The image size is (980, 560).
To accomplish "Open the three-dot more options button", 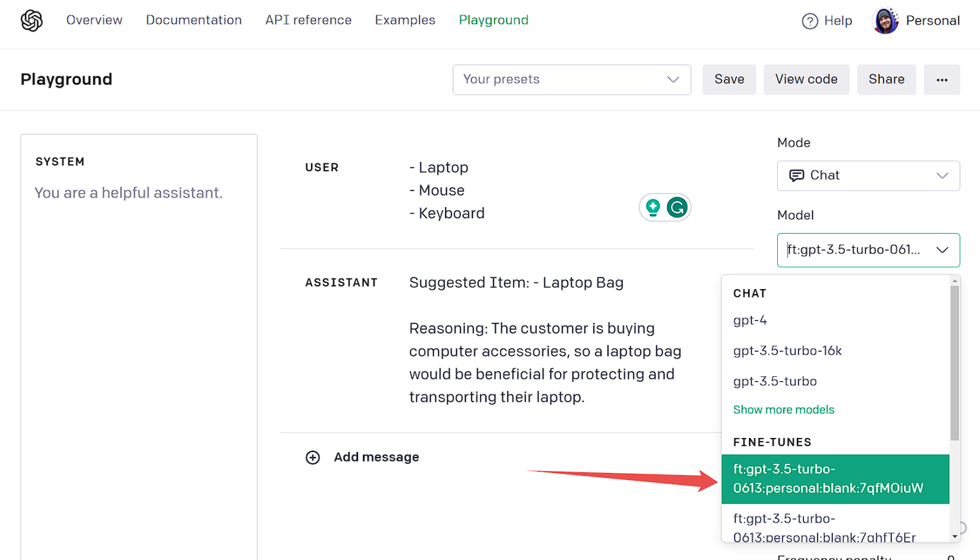I will pyautogui.click(x=941, y=79).
